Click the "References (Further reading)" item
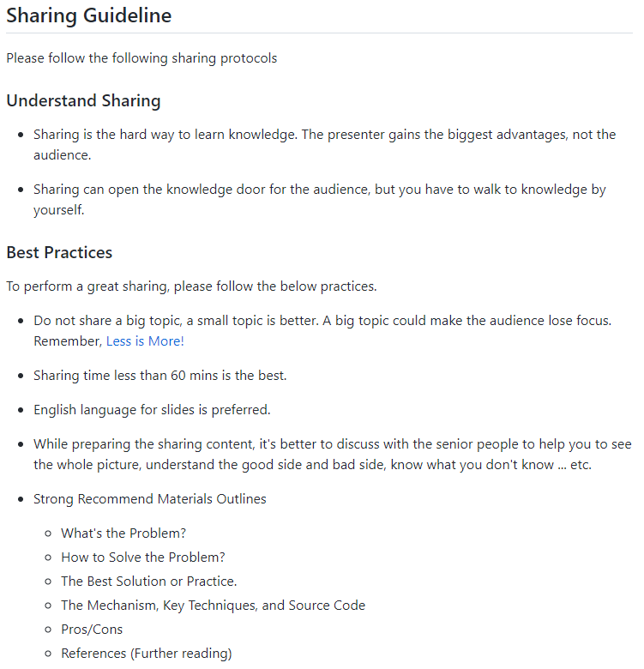This screenshot has width=644, height=669. click(x=146, y=653)
